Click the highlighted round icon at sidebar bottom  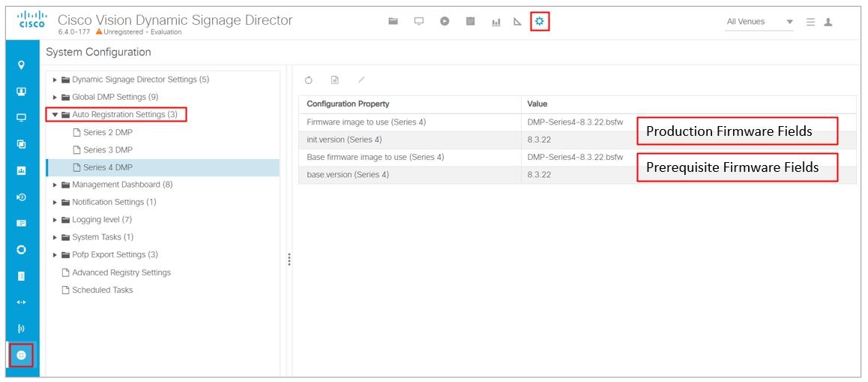(x=22, y=355)
